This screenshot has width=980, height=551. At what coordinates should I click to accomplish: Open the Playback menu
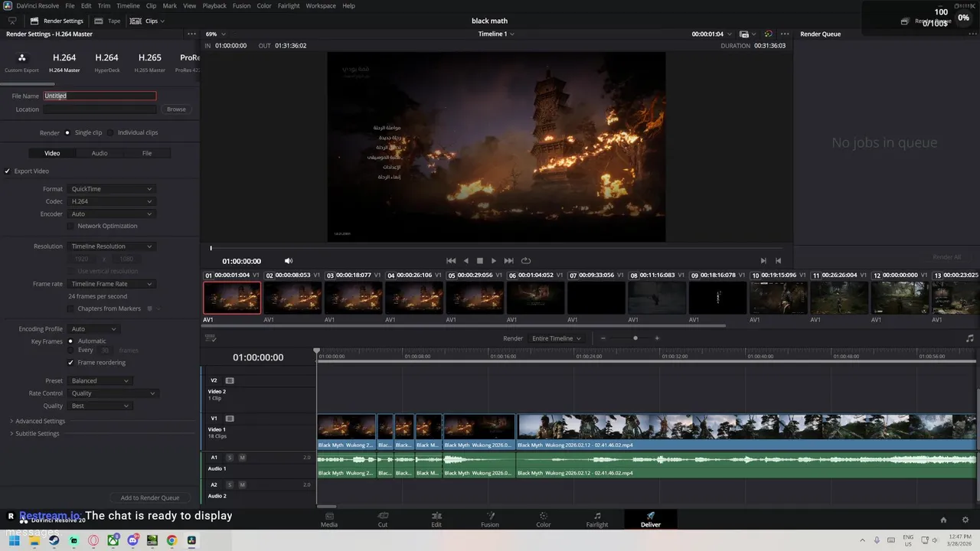click(214, 5)
